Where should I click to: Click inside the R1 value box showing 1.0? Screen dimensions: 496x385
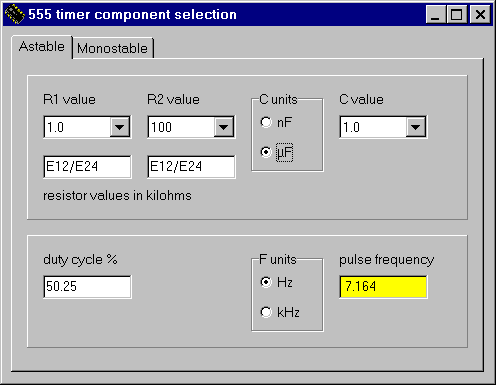(77, 127)
